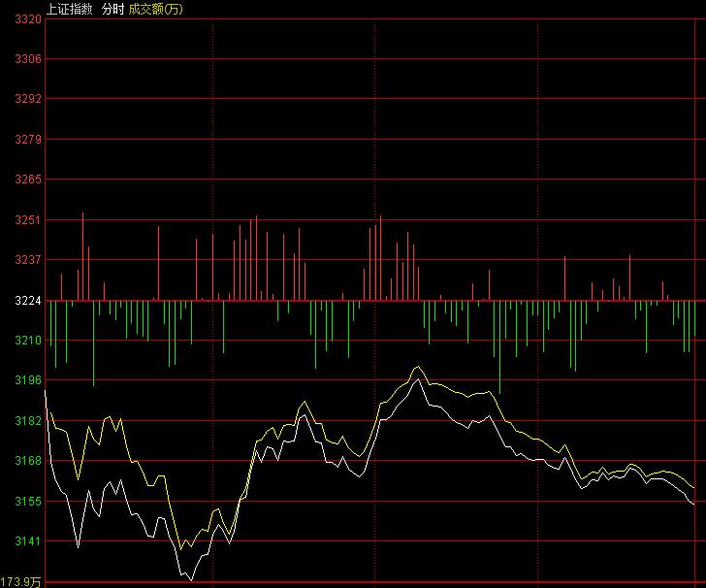Click the 上证指数 title label
The image size is (706, 588).
tap(70, 9)
